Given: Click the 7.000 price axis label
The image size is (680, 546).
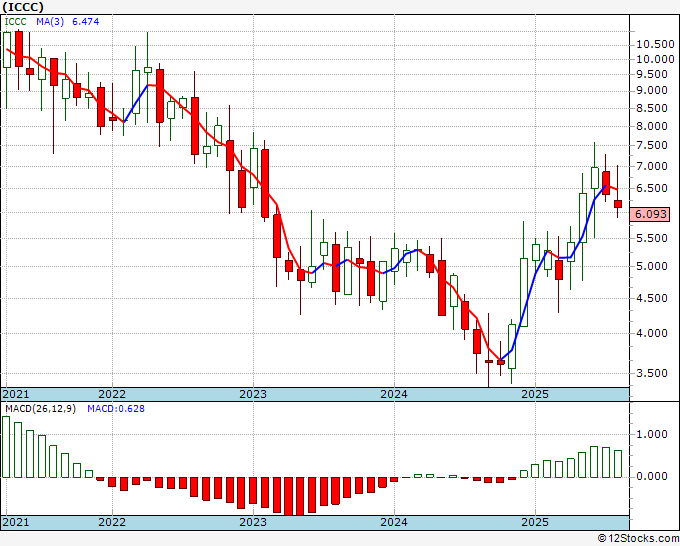Looking at the screenshot, I should point(651,166).
